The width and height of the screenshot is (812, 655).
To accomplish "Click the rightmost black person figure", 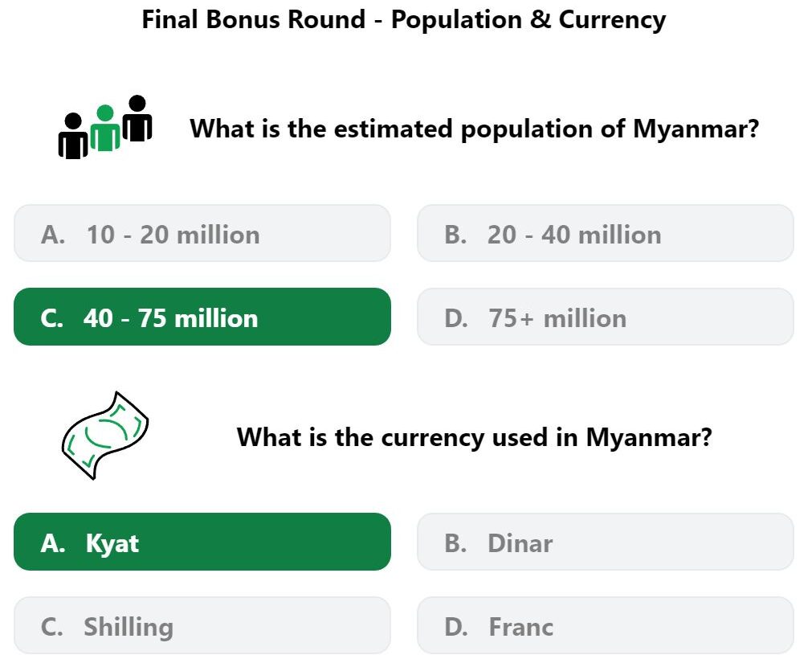I will tap(137, 119).
